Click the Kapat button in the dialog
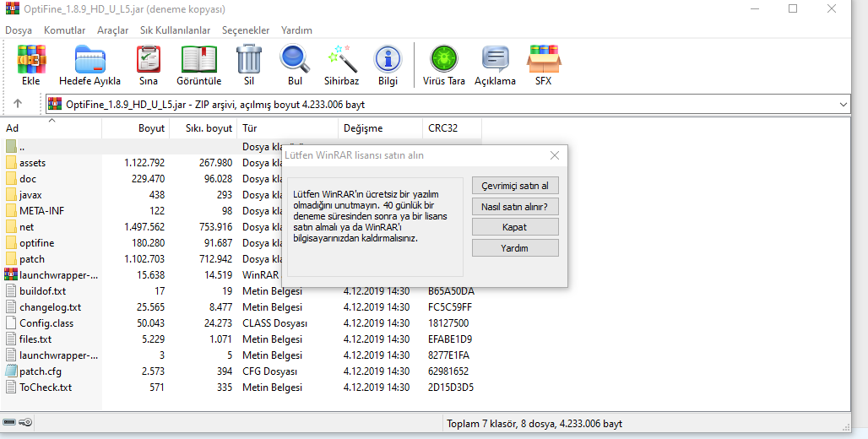 (515, 227)
